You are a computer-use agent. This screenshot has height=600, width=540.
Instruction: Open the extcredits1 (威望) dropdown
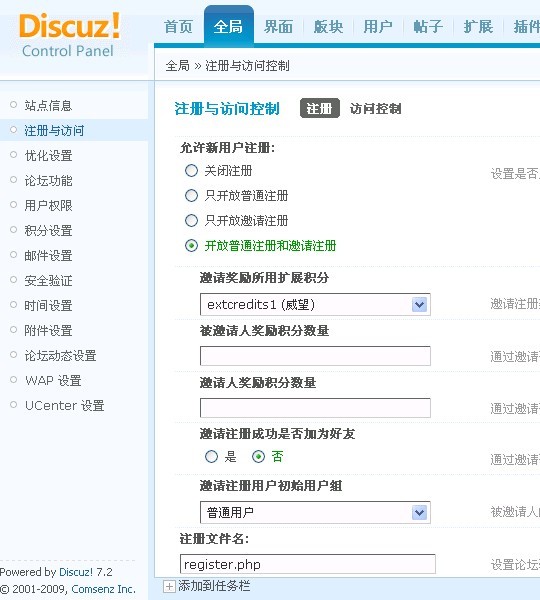[x=315, y=305]
